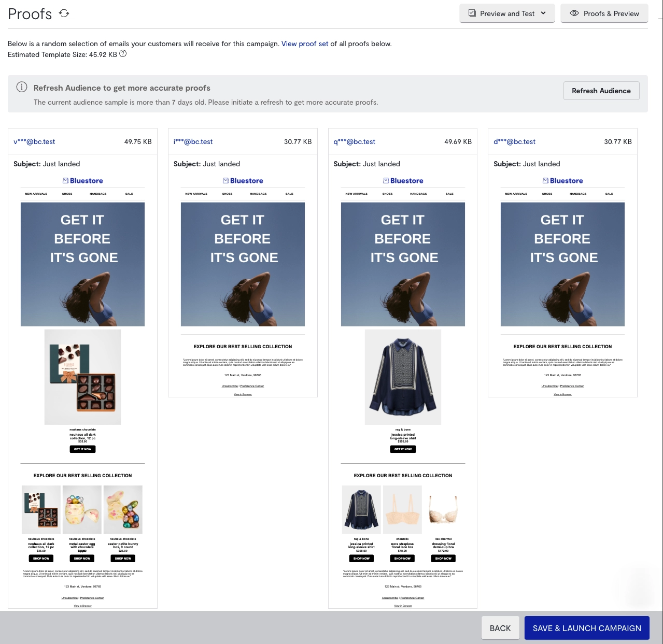Select the chocolate box product thumbnail

click(x=41, y=510)
